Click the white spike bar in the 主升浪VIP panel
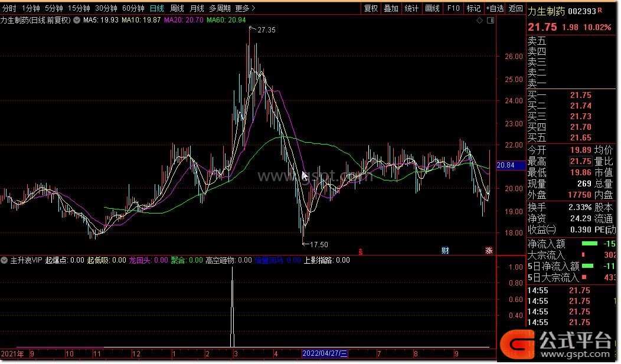Image resolution: width=621 pixels, height=364 pixels. 233,307
